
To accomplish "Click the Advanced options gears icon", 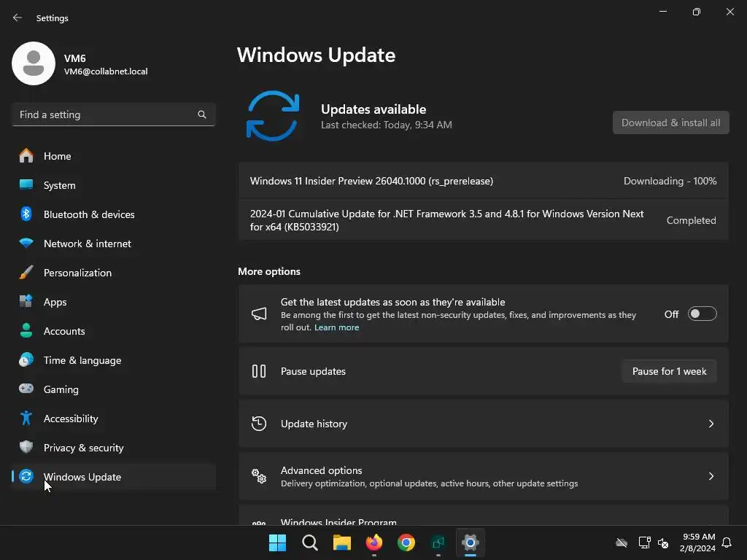I will tap(259, 475).
